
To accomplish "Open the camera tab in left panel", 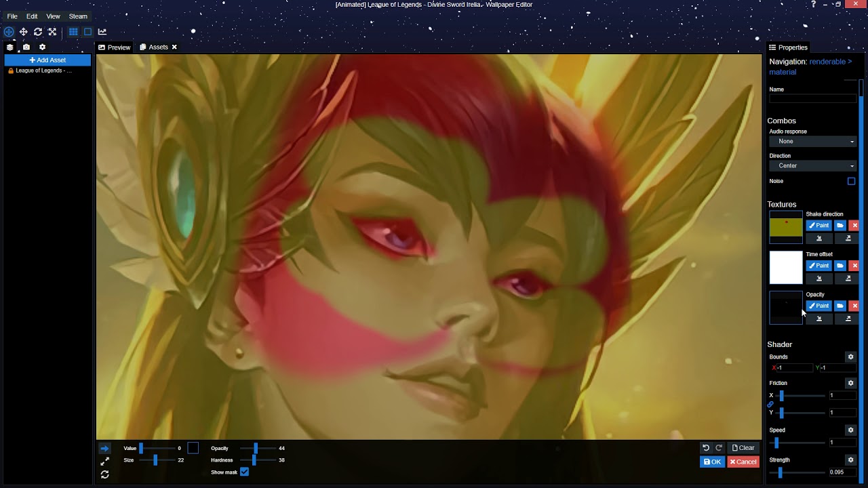I will (x=26, y=47).
